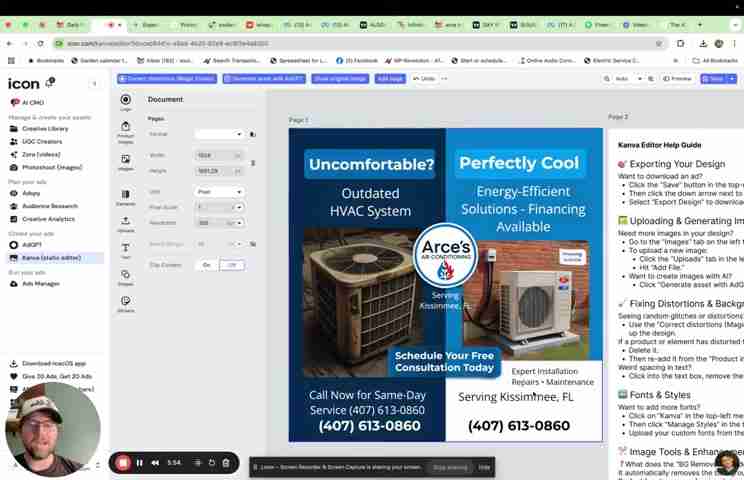Go back in browser history
Viewport: 744px width, 480px height.
[9, 44]
